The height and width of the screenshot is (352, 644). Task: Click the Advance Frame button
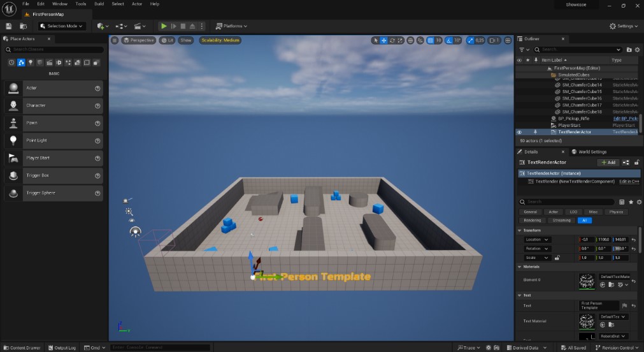(173, 26)
